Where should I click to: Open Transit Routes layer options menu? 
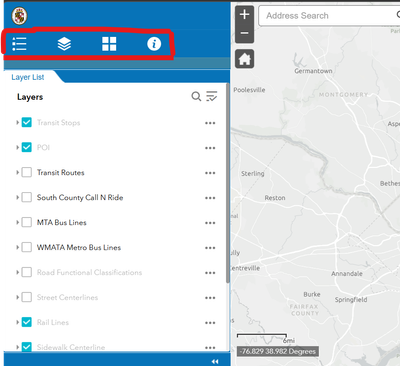[x=210, y=173]
